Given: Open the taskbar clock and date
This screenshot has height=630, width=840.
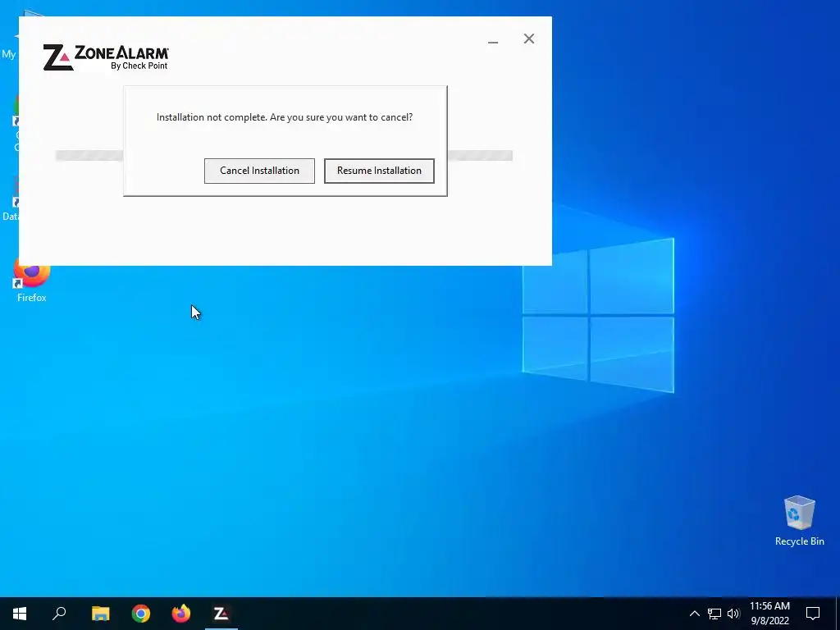Looking at the screenshot, I should coord(769,614).
